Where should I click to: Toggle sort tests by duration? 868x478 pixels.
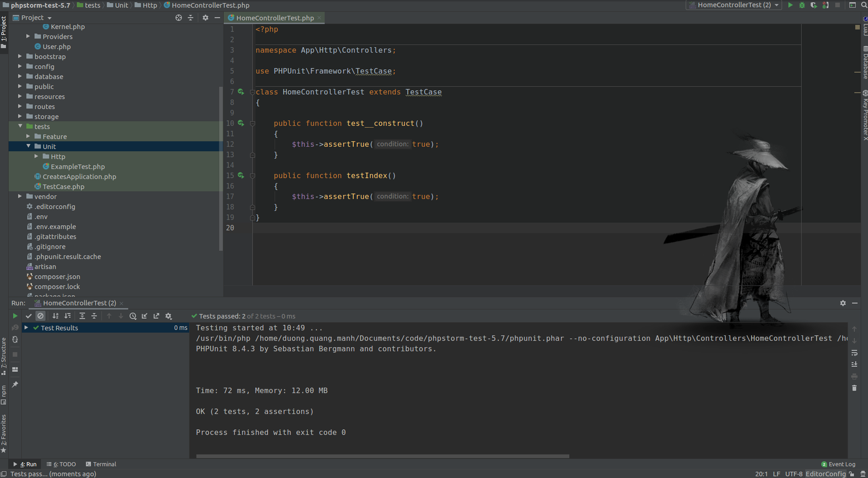click(67, 316)
